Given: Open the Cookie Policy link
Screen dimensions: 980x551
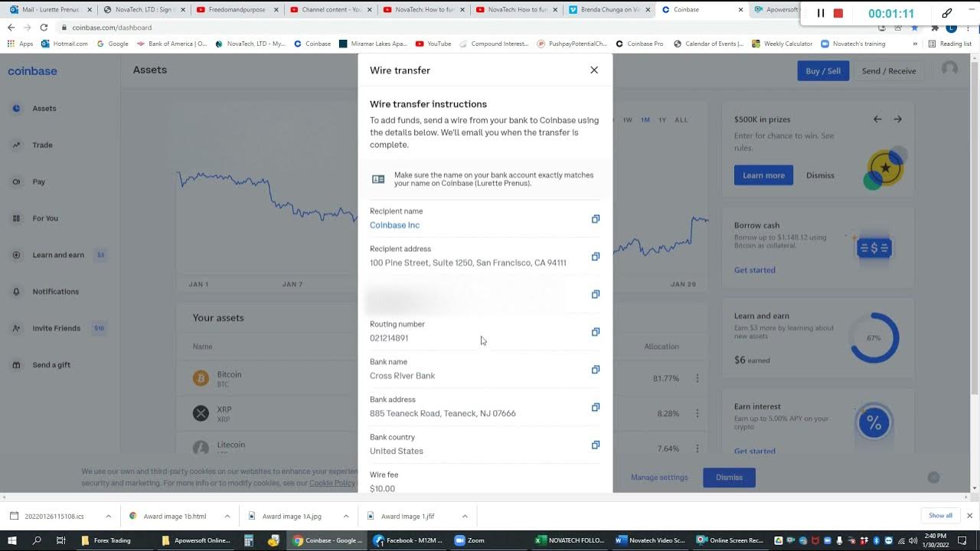Looking at the screenshot, I should coord(332,483).
